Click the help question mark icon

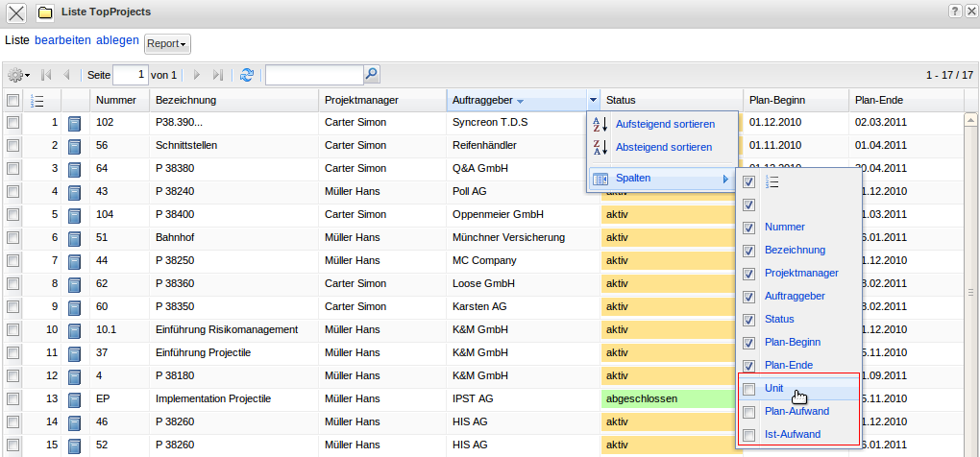(x=955, y=12)
